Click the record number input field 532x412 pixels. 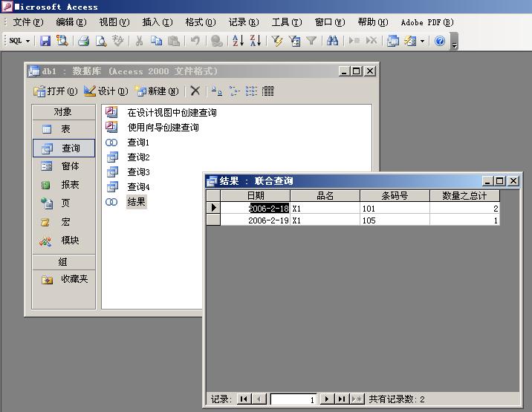click(x=293, y=399)
